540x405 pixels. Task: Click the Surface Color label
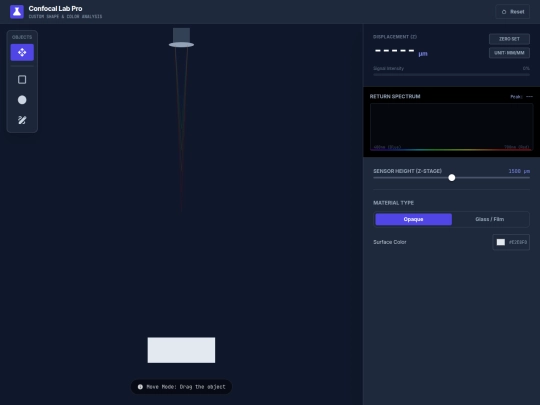pyautogui.click(x=390, y=242)
